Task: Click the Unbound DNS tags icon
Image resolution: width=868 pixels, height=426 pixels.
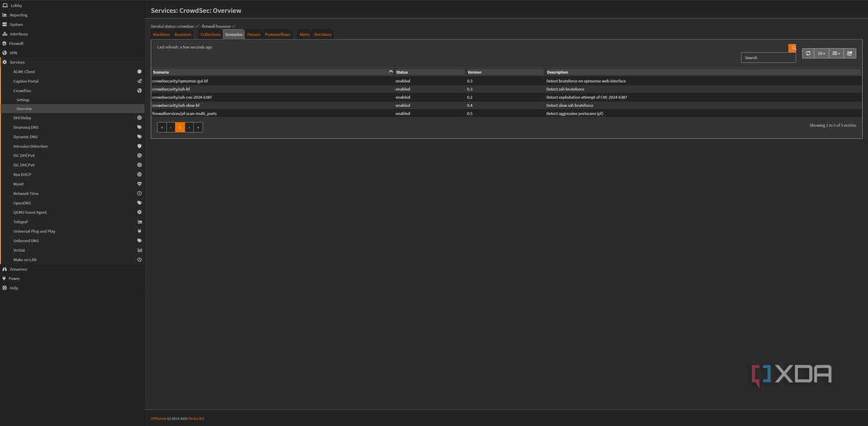Action: point(139,240)
